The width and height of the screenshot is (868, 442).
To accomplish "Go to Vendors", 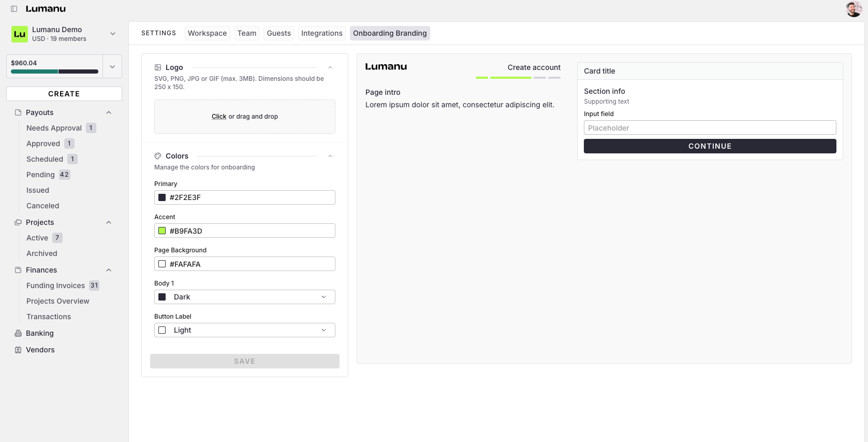I will 40,350.
